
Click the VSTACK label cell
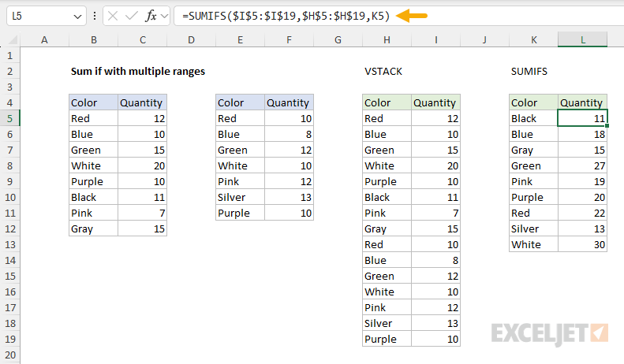[x=383, y=72]
